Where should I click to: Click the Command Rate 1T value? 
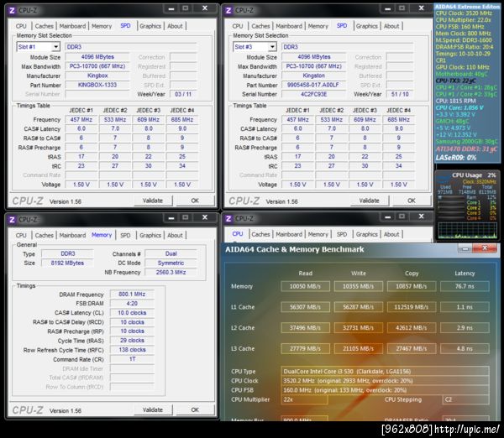(x=132, y=359)
